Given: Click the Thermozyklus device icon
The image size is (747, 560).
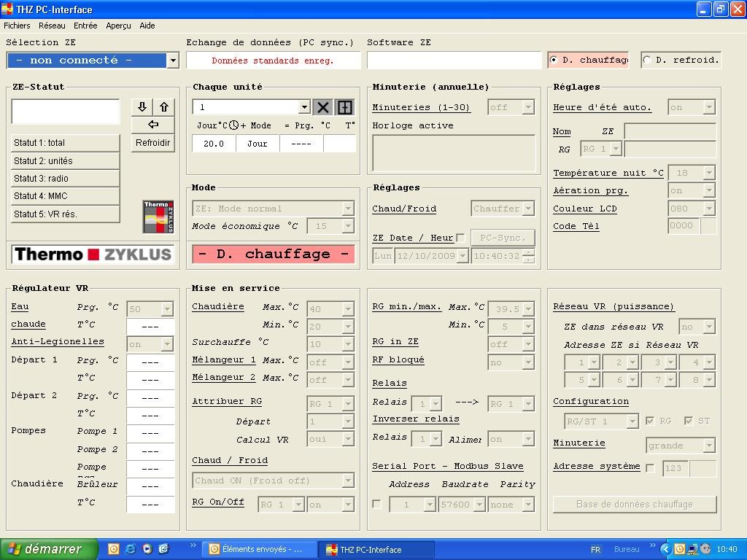Looking at the screenshot, I should pyautogui.click(x=158, y=217).
